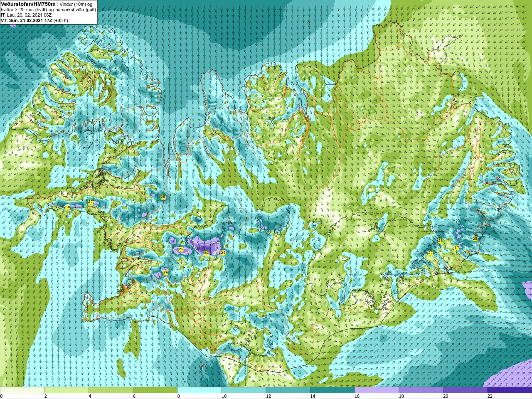
Task: Click the 8–10 m/s light cyan scale segment
Action: pos(199,390)
